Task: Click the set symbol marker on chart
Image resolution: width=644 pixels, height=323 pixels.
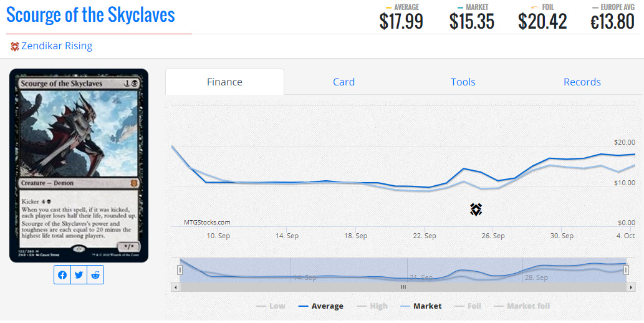Action: tap(476, 210)
